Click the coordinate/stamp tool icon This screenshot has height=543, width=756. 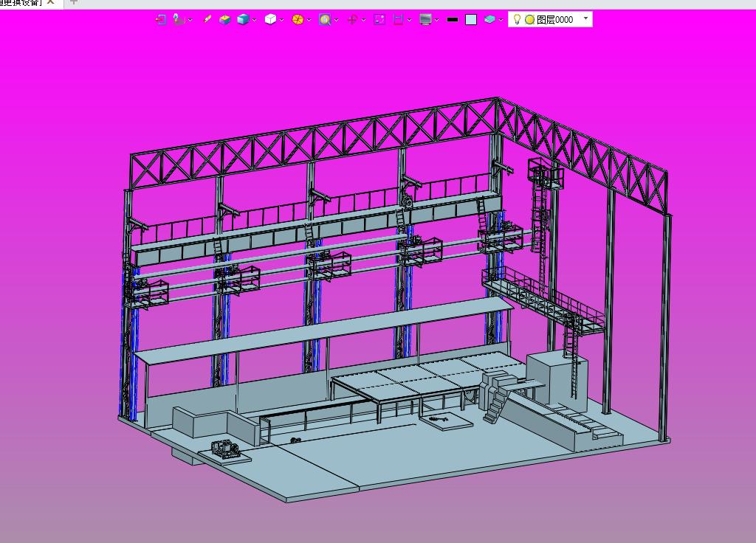(179, 19)
